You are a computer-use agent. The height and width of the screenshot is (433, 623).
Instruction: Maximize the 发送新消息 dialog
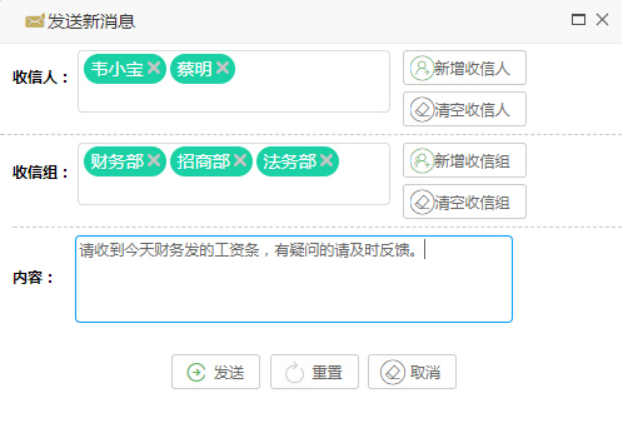(578, 20)
